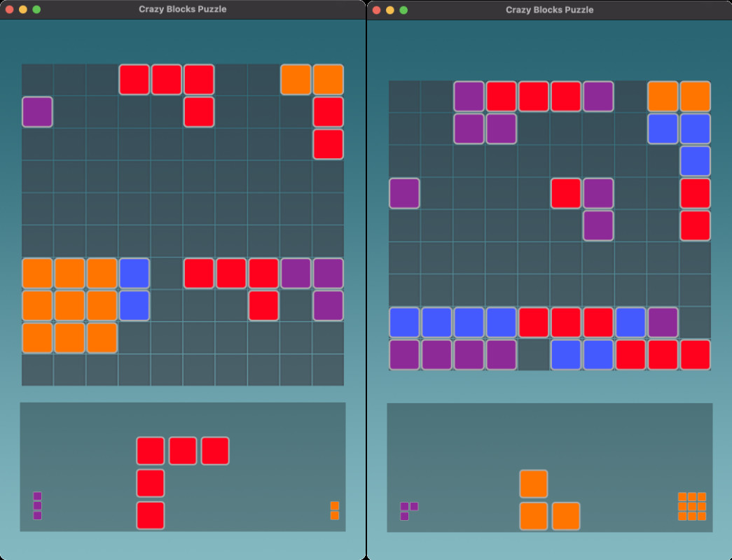Click center block of orange 3x3 cluster on left board
Viewport: 732px width, 560px height.
click(x=69, y=305)
